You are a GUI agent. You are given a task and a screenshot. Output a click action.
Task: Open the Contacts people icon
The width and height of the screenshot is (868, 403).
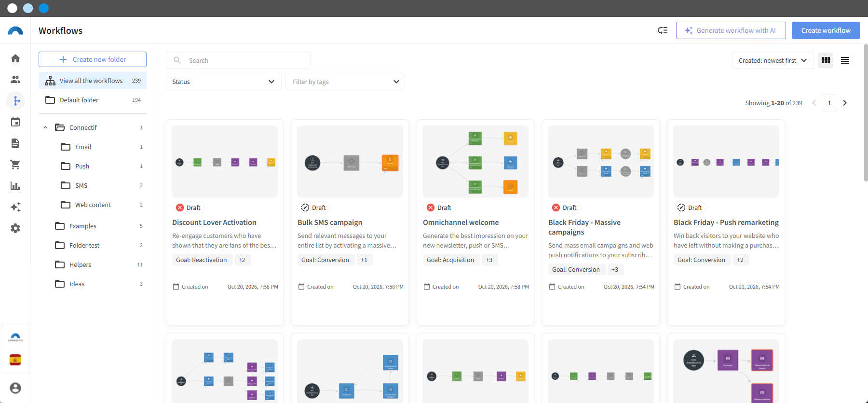point(15,80)
